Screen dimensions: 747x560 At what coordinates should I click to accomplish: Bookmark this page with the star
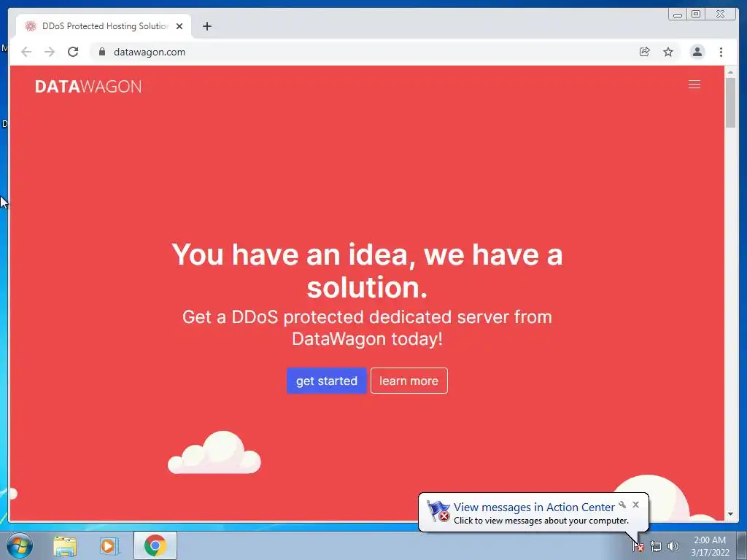point(668,52)
